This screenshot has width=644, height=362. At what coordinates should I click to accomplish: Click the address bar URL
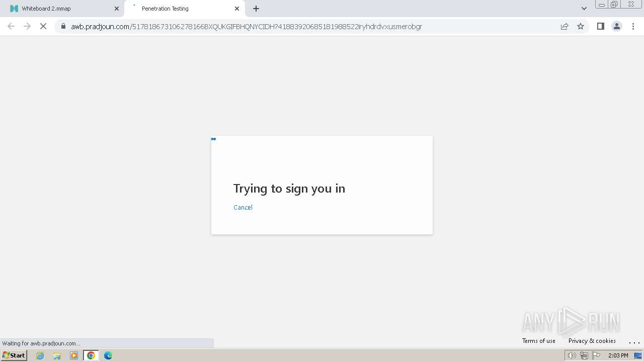[x=247, y=26]
